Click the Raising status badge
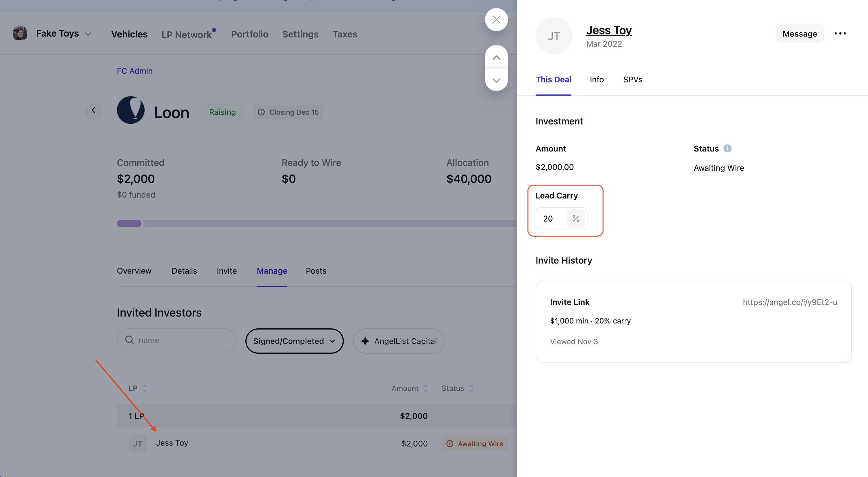This screenshot has height=477, width=868. [222, 112]
